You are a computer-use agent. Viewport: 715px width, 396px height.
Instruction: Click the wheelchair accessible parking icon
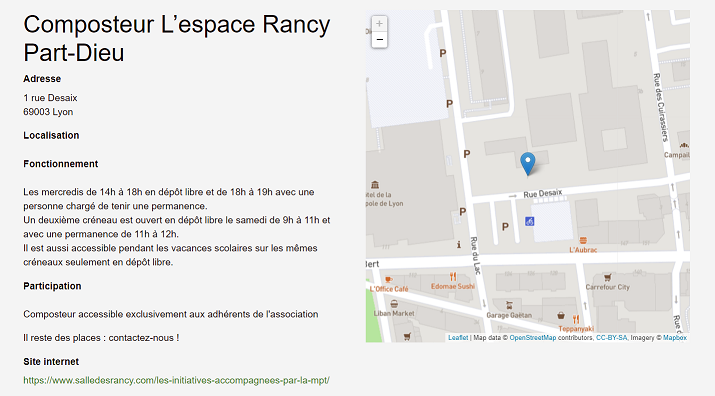point(529,221)
